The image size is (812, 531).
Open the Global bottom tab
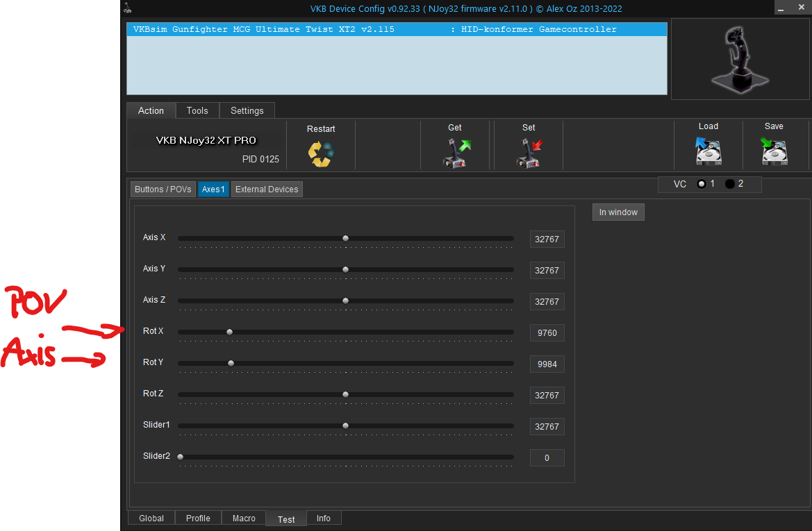(151, 518)
